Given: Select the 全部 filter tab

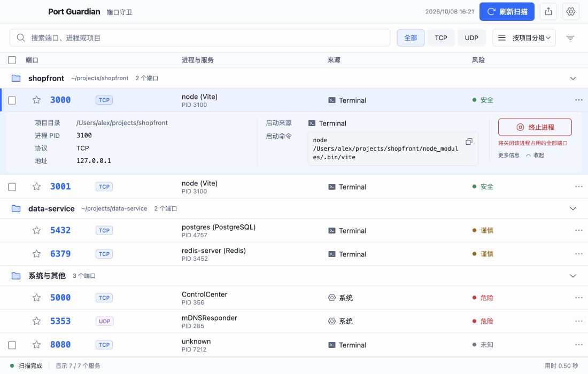Looking at the screenshot, I should coord(411,38).
